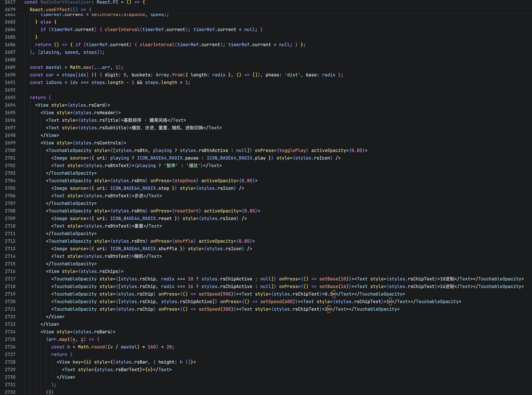This screenshot has height=395, width=532.
Task: Click 'stepOnce' handler on line 2704
Action: (185, 181)
